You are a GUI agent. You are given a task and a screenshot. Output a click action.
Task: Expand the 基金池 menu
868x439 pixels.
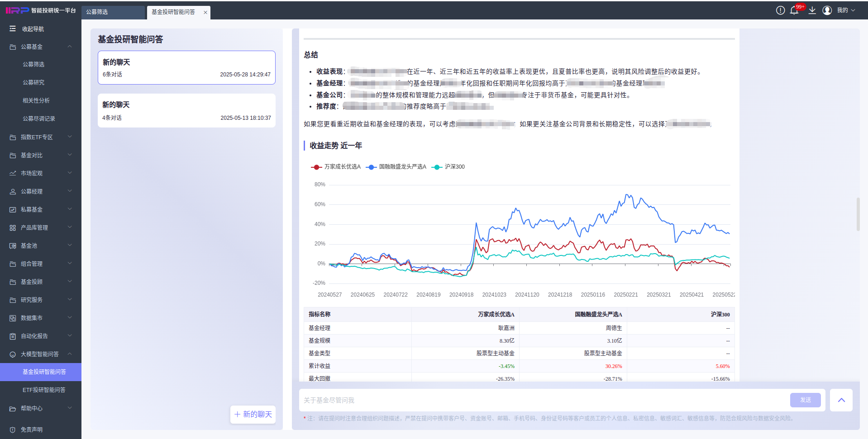pos(70,245)
